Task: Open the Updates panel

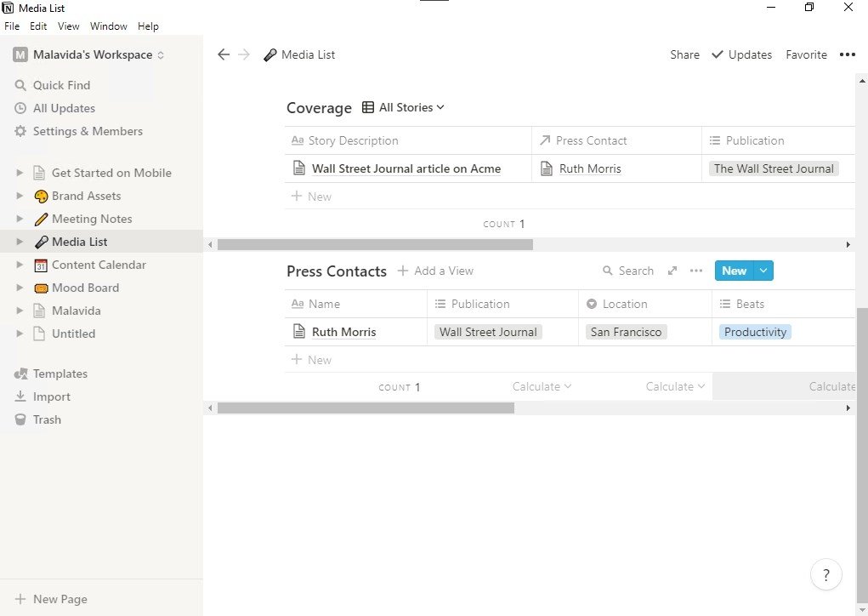Action: click(x=742, y=54)
